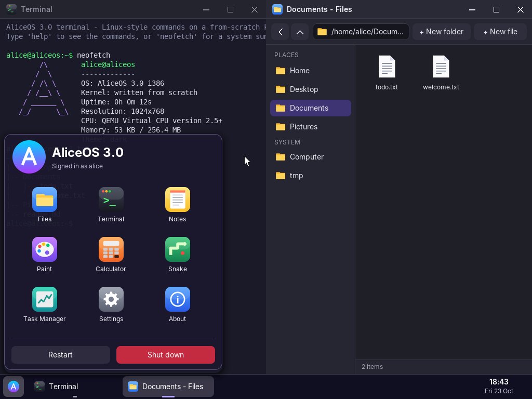Open the About app

pos(178,304)
